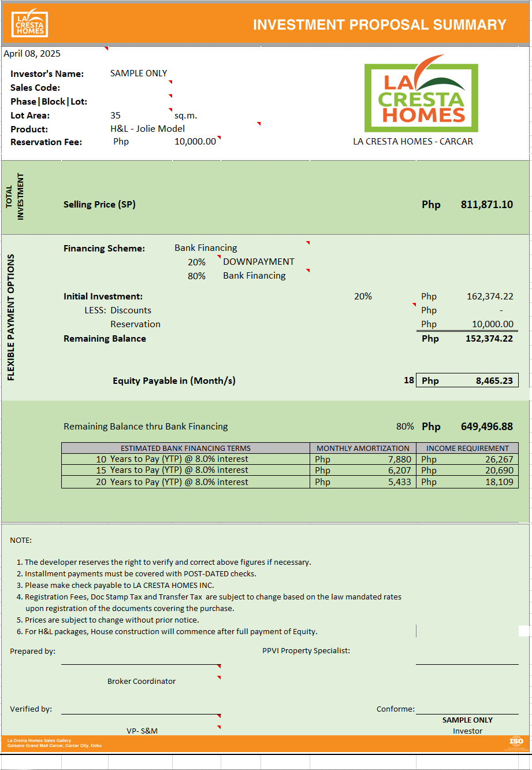
Task: Select the April 08, 2025 date cell
Action: tap(32, 54)
